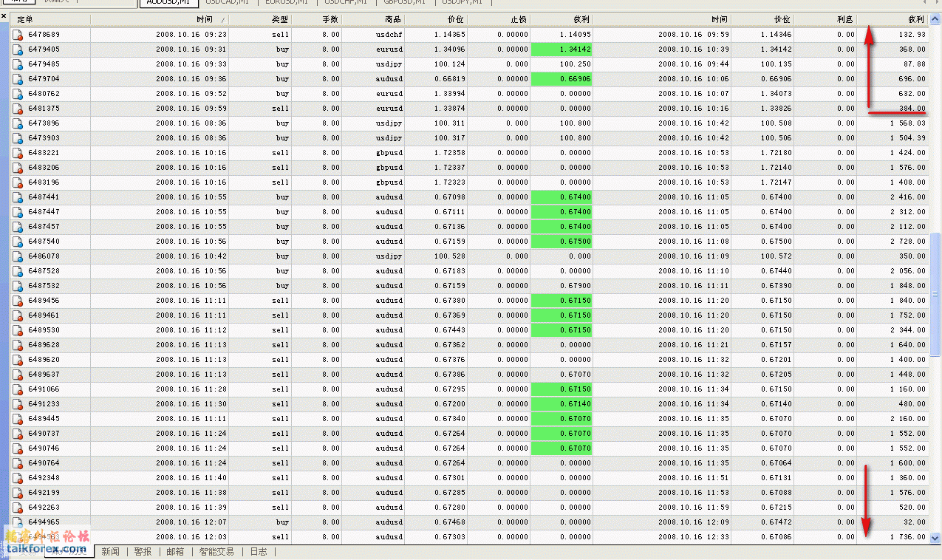The width and height of the screenshot is (942, 560).
Task: Click the sell icon for order 6490764
Action: pos(18,463)
